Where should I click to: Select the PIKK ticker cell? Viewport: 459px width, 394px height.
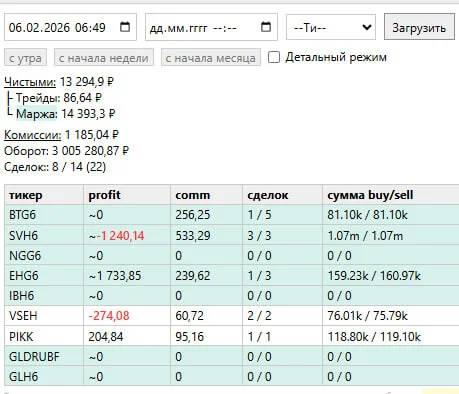[44, 337]
